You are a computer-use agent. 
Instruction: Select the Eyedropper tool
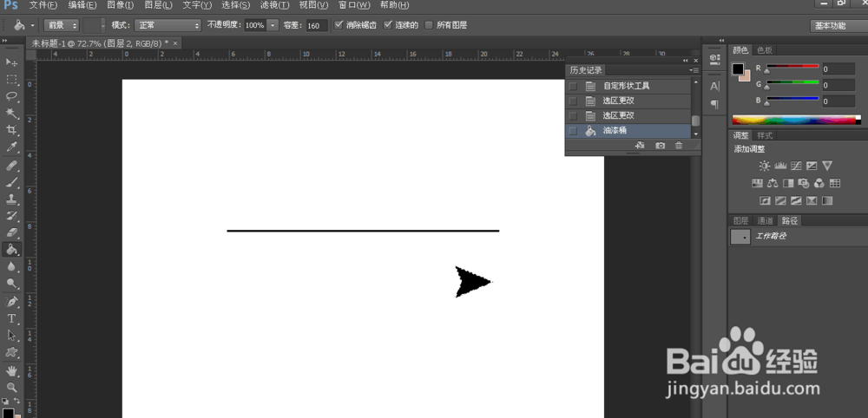pyautogui.click(x=11, y=147)
